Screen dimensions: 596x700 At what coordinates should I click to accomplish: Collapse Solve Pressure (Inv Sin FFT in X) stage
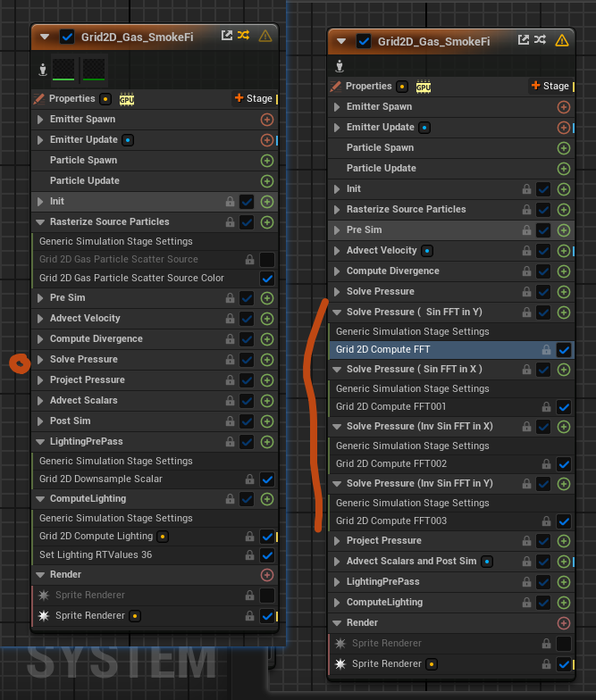pyautogui.click(x=337, y=427)
